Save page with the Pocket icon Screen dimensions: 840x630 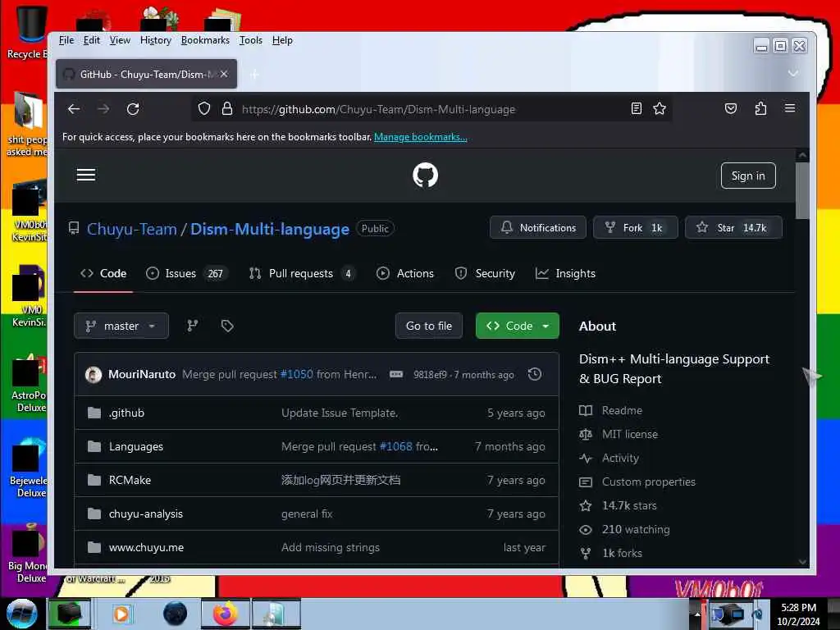[731, 109]
